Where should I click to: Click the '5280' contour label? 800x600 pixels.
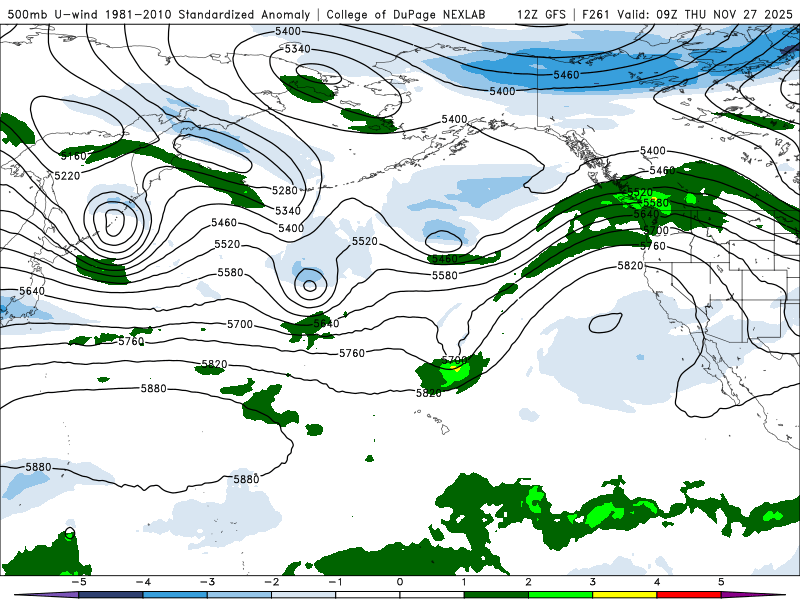point(285,191)
